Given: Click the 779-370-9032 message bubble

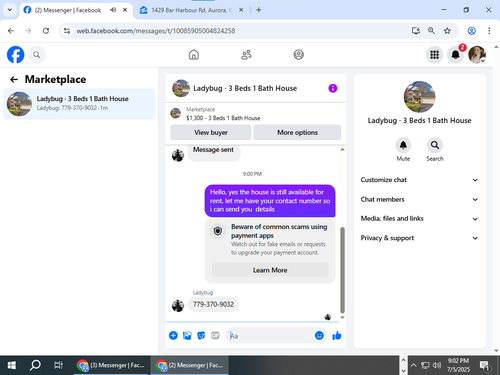Looking at the screenshot, I should pyautogui.click(x=213, y=304).
